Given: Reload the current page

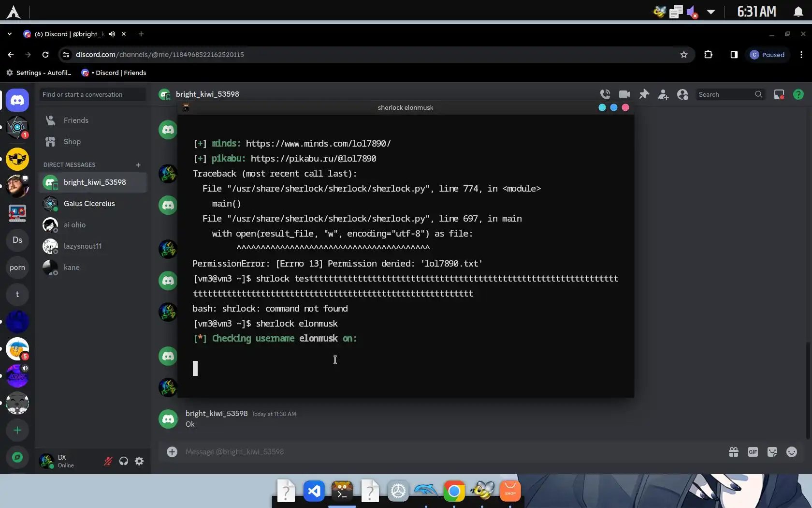Looking at the screenshot, I should coord(45,55).
